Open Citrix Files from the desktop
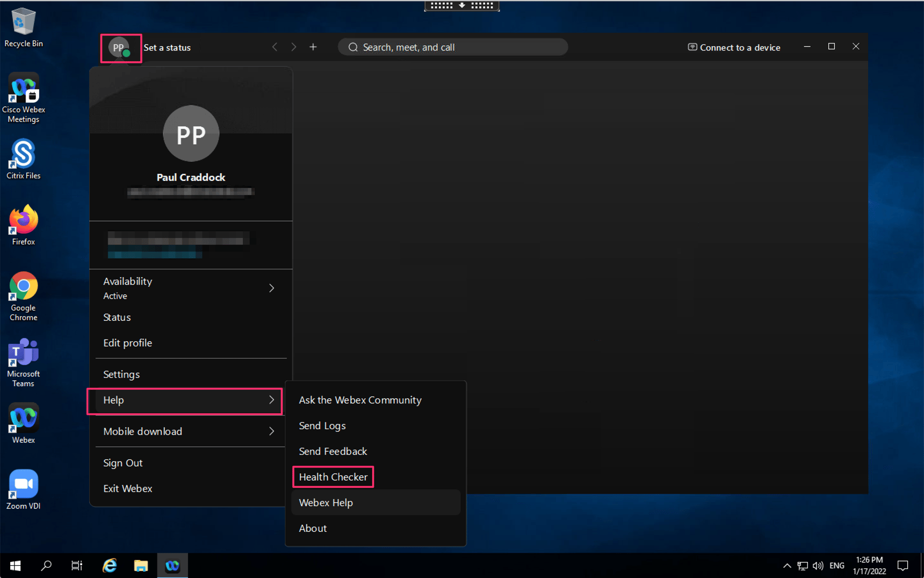 (23, 154)
